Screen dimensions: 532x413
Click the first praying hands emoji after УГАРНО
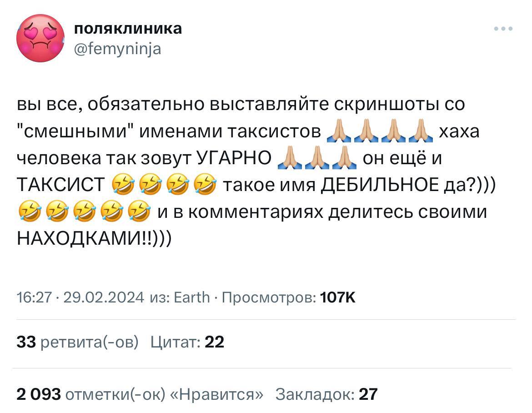tap(290, 158)
